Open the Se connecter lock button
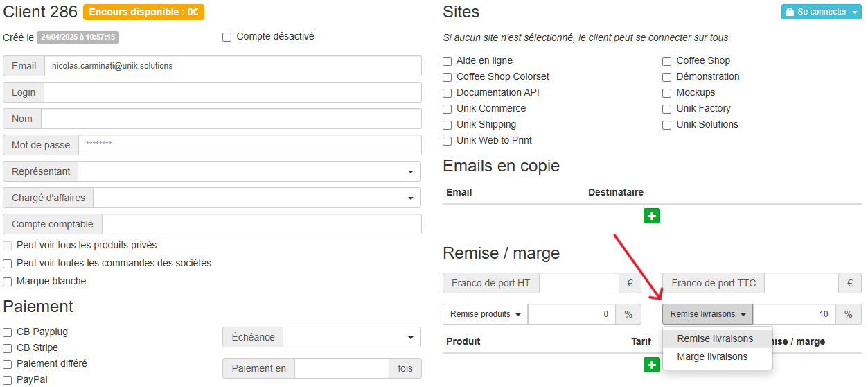This screenshot has width=868, height=387. [x=821, y=12]
